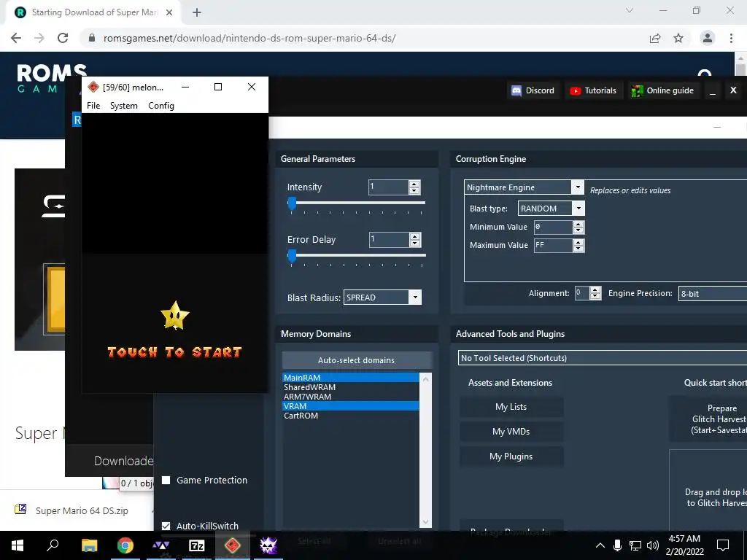The height and width of the screenshot is (560, 747).
Task: Select ARM7WRAM memory domain
Action: 351,397
